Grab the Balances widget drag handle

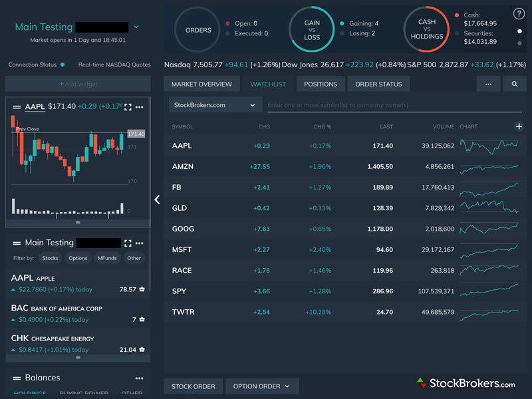click(16, 378)
